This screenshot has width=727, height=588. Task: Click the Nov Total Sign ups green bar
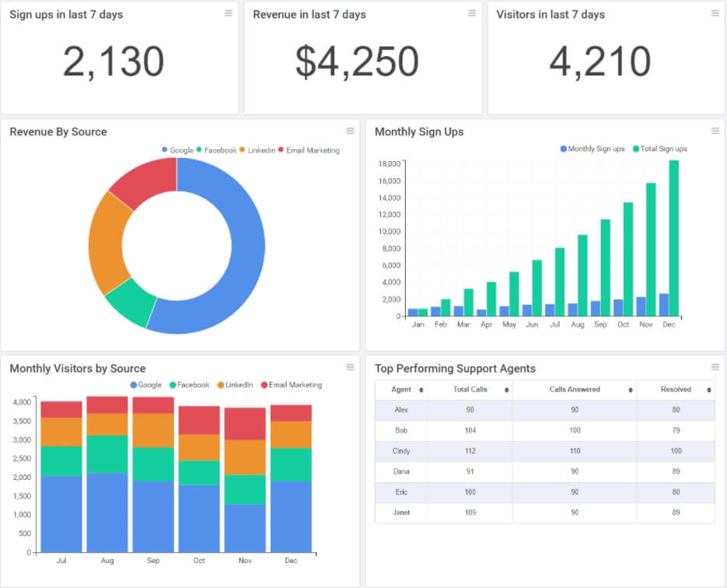tap(651, 250)
